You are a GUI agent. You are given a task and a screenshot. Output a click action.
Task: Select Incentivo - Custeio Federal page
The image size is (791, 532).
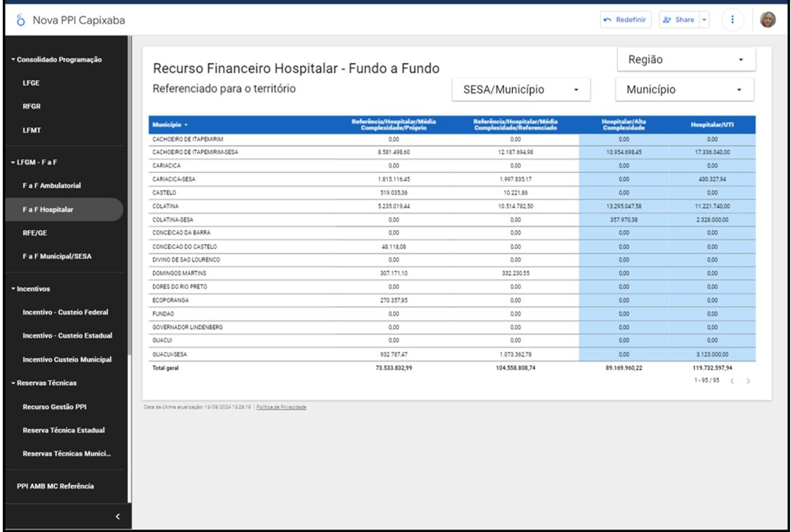[65, 312]
